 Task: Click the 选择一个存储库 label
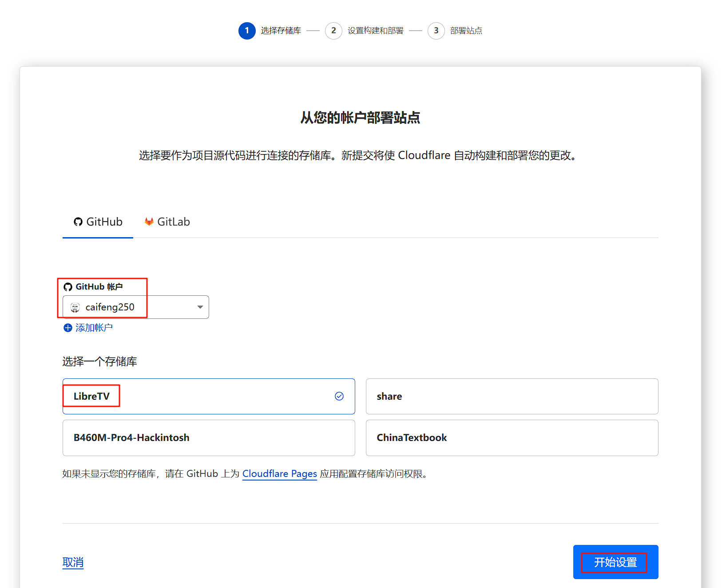(x=99, y=362)
